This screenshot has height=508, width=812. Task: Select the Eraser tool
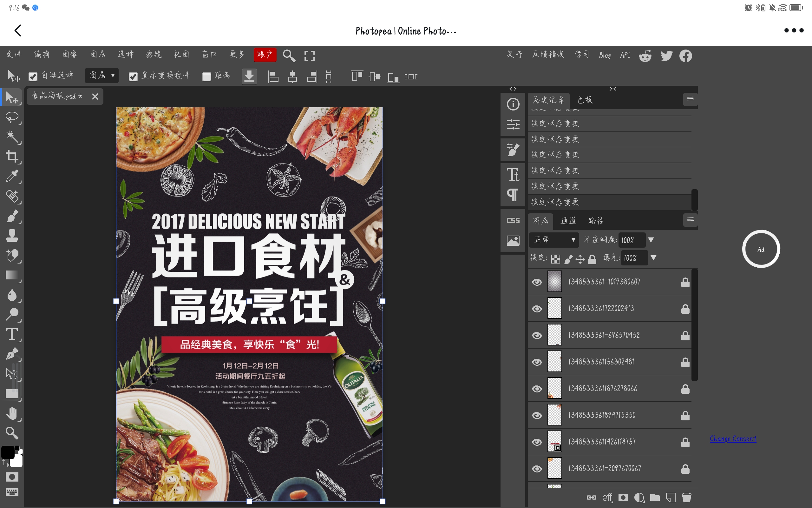click(12, 255)
